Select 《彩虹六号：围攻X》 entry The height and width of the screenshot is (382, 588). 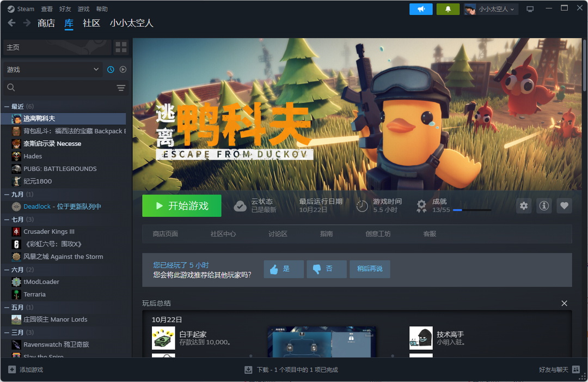tap(64, 244)
